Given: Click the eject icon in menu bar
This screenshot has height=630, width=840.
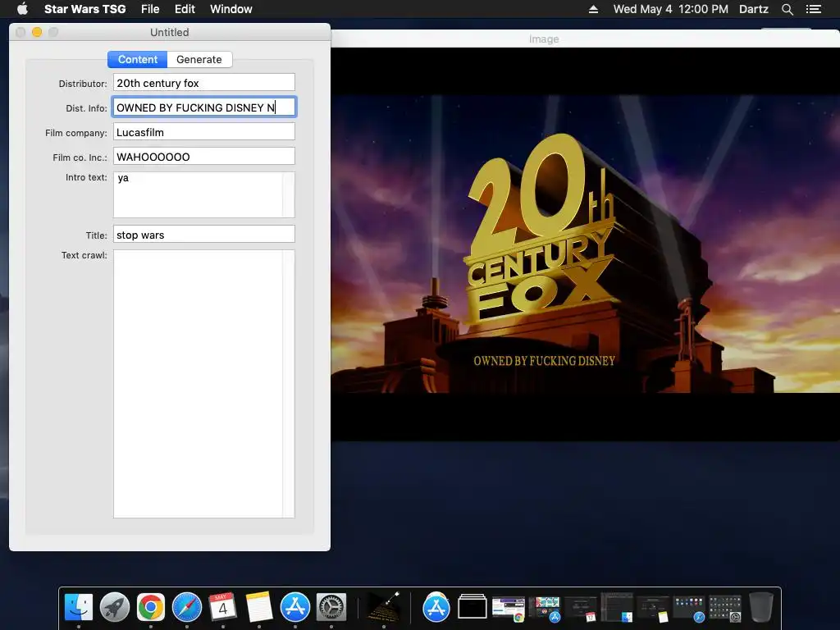Looking at the screenshot, I should click(x=593, y=9).
